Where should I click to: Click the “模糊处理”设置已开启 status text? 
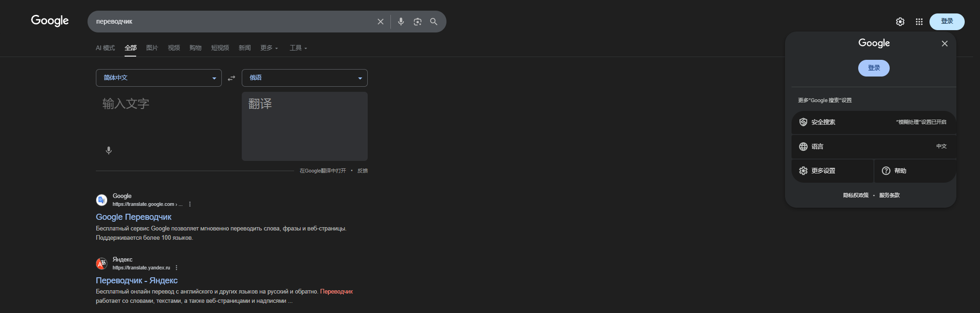tap(921, 122)
